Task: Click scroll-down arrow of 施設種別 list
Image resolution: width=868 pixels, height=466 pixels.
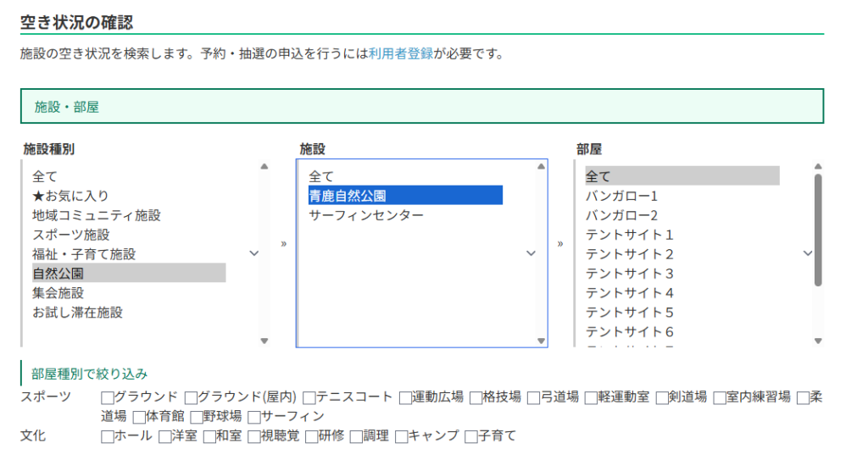Action: click(264, 341)
